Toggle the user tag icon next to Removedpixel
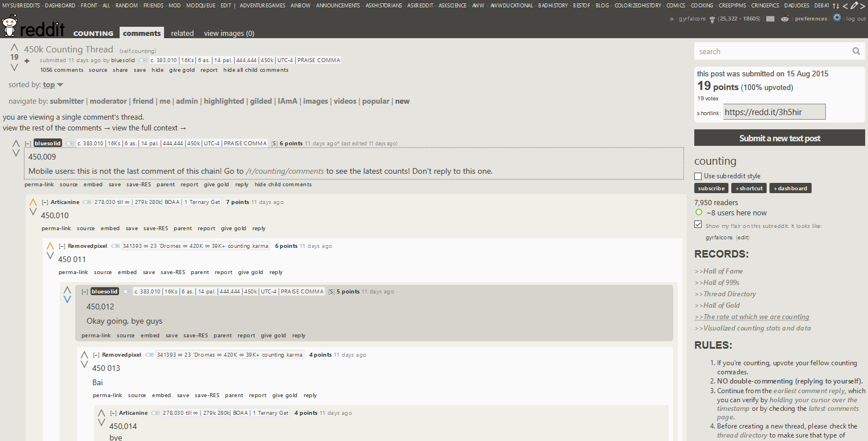The width and height of the screenshot is (868, 441). coord(116,246)
